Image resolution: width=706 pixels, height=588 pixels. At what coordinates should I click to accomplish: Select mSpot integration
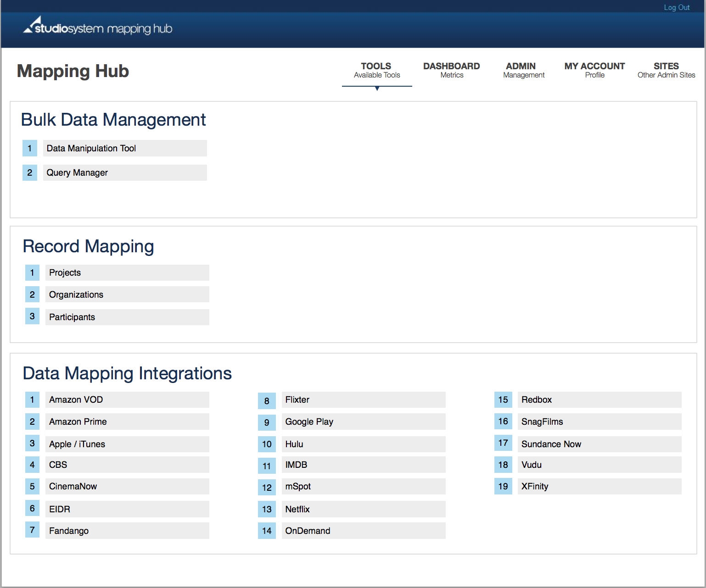point(364,486)
